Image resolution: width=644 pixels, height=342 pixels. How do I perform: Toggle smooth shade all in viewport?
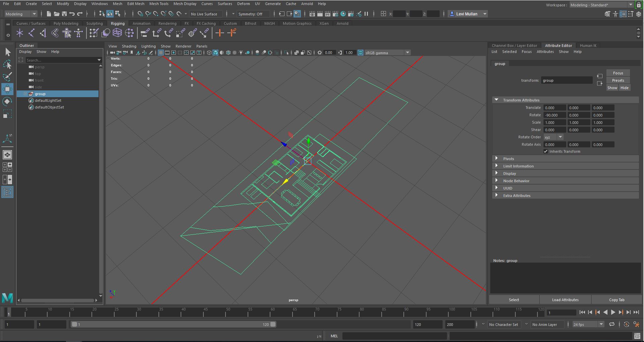coord(215,53)
